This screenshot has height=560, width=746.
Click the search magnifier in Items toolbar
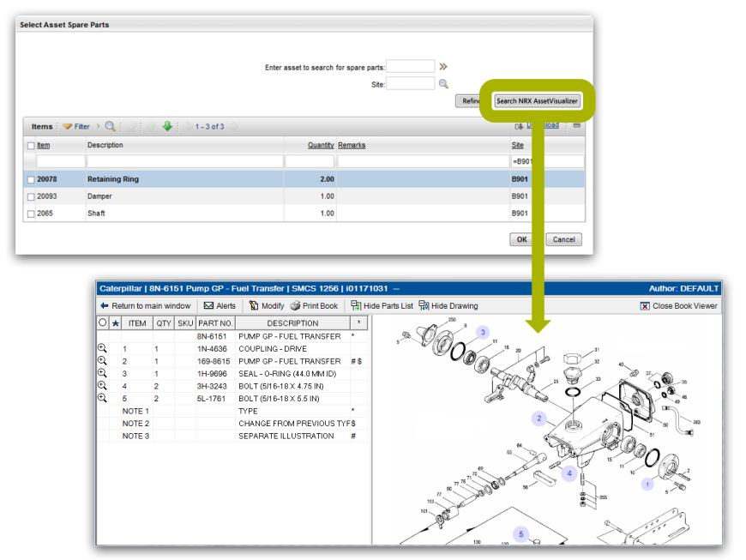tap(110, 126)
